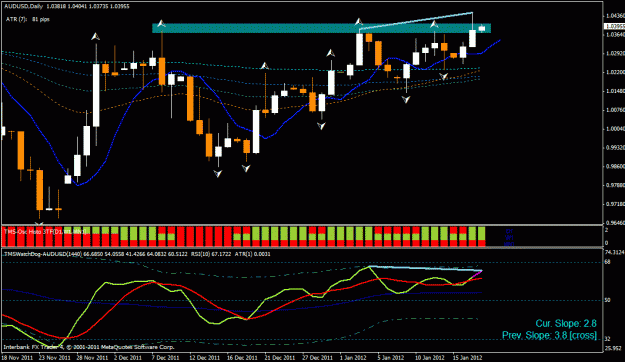625x362 pixels.
Task: Click the 10 Jan 2012 date label
Action: [430, 357]
